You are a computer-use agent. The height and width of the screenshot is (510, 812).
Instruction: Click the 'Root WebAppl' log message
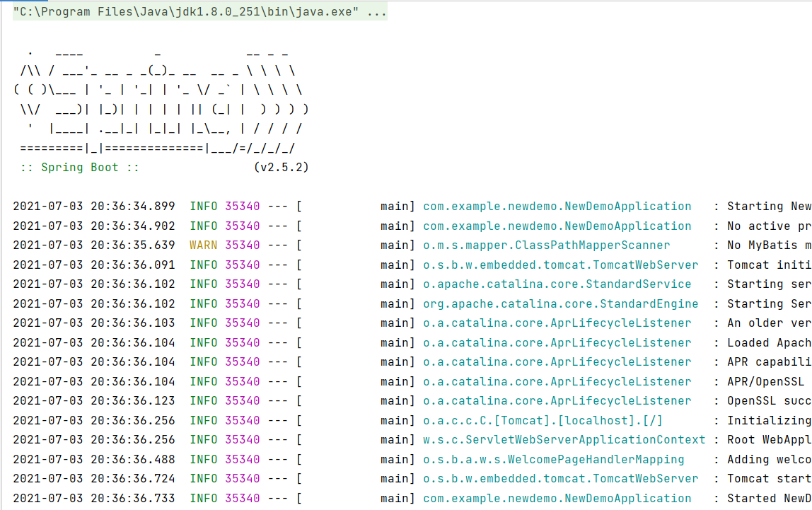(769, 439)
